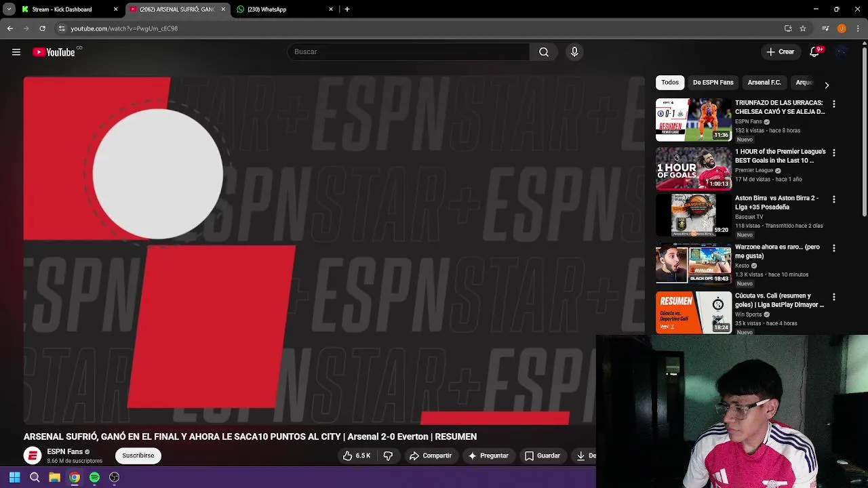Select the Arsenal F.C. filter chip

coord(764,83)
